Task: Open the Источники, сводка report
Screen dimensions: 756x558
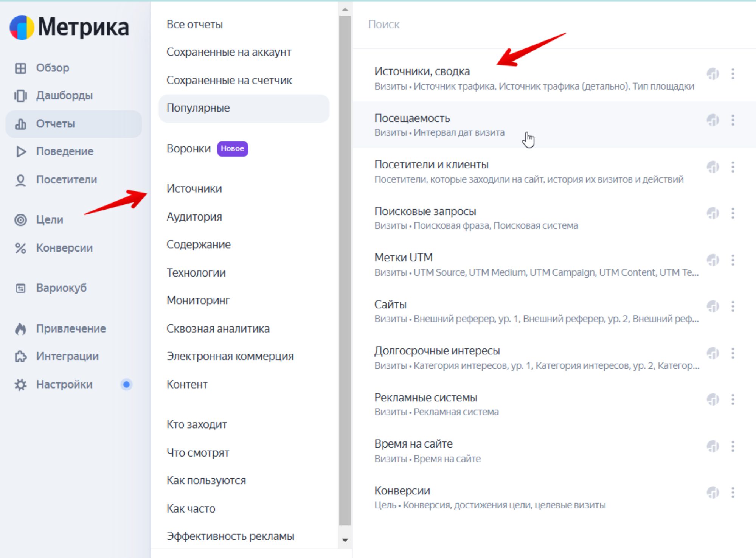Action: pyautogui.click(x=554, y=79)
